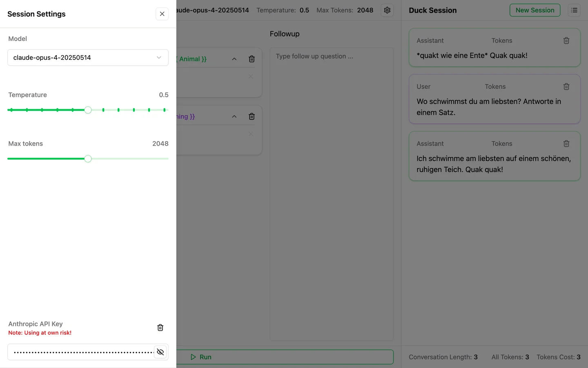This screenshot has width=588, height=368.
Task: Open the session list icon
Action: tap(574, 10)
